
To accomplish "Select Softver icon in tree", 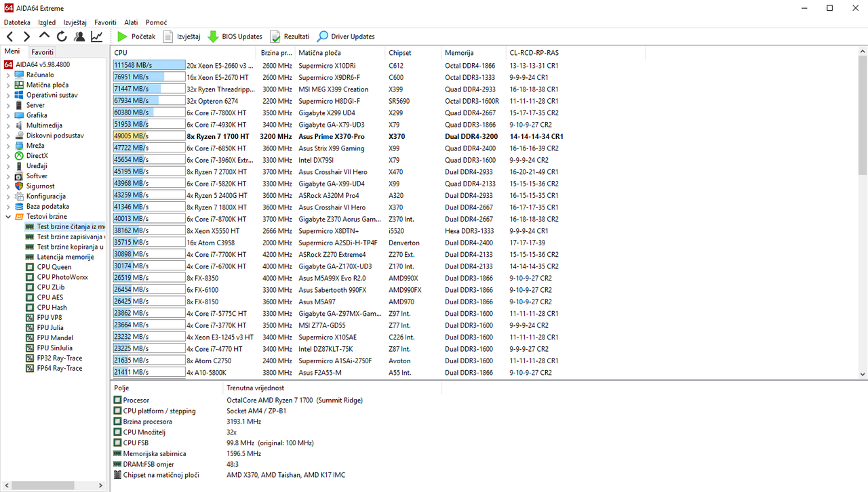I will click(x=19, y=176).
